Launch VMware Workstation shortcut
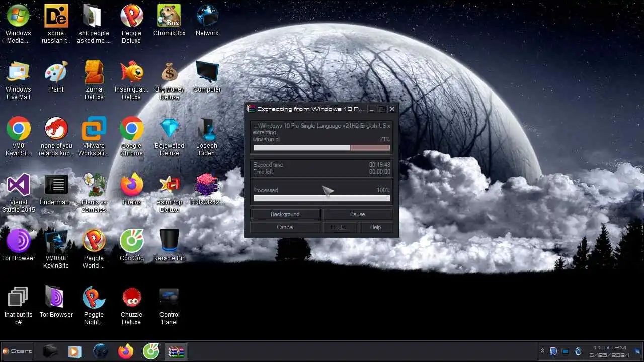This screenshot has width=644, height=362. (94, 137)
